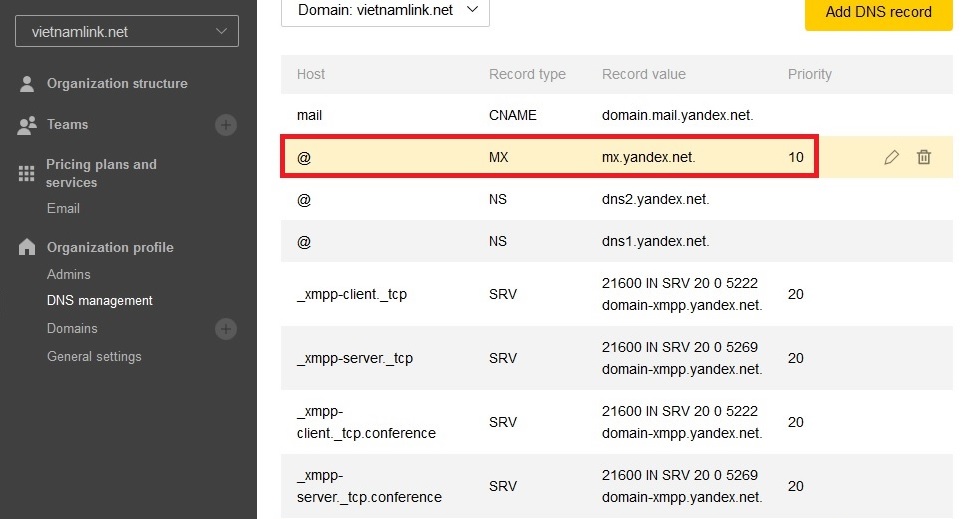Screen dimensions: 969x519
Task: Add a new team with plus icon
Action: 226,125
